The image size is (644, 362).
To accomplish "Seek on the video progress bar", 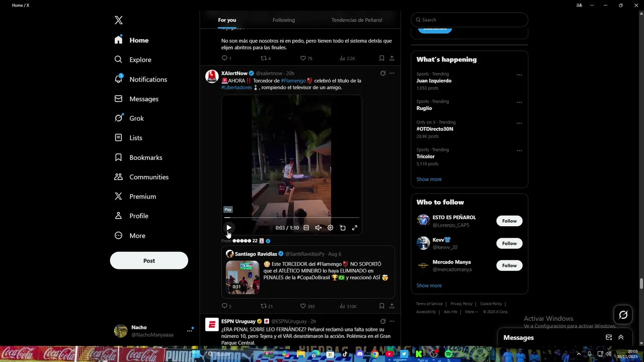I will (291, 218).
